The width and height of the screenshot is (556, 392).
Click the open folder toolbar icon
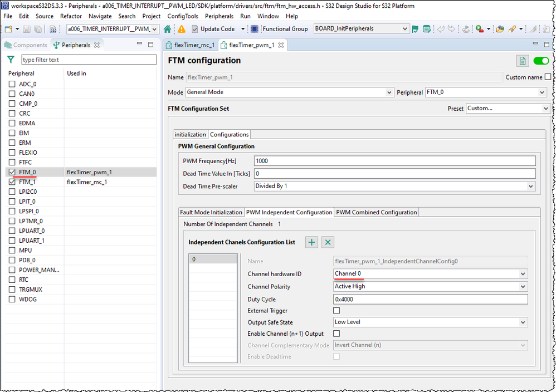(500, 29)
